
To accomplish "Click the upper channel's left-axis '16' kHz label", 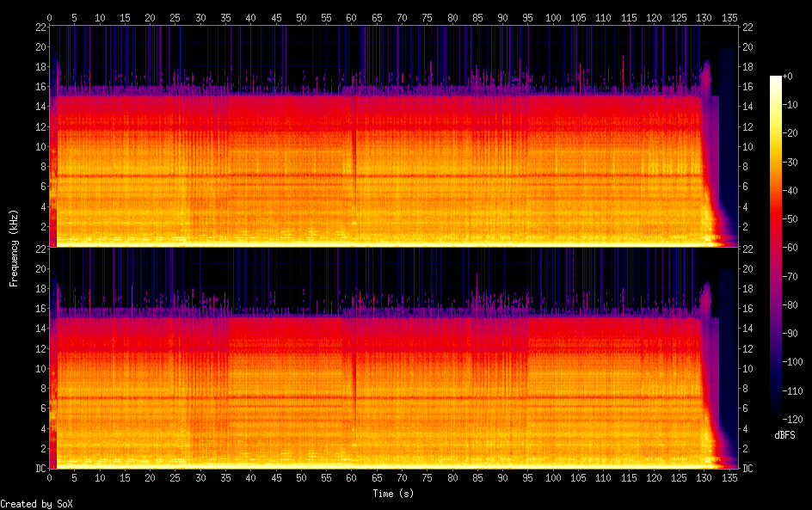I will click(39, 87).
